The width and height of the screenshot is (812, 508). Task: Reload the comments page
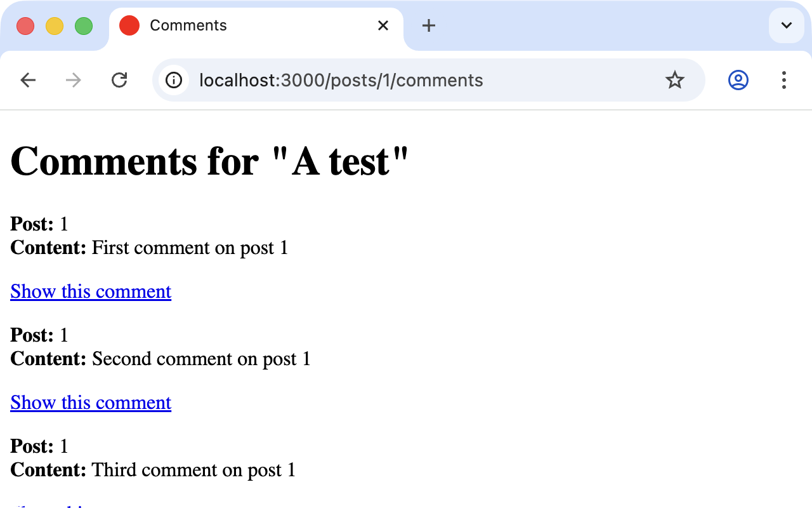click(x=119, y=80)
